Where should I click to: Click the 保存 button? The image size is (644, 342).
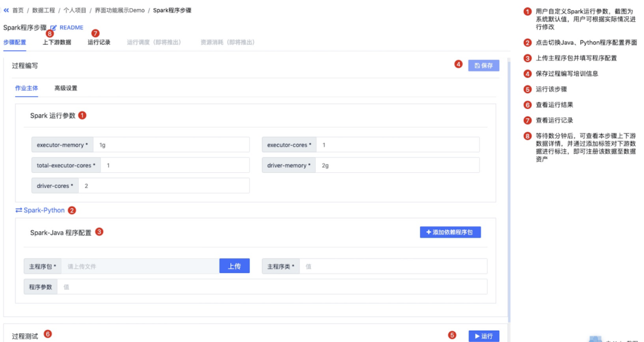tap(484, 65)
